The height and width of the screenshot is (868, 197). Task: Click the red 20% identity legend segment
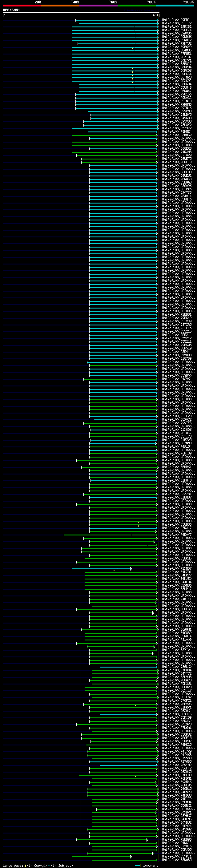pyautogui.click(x=22, y=6)
